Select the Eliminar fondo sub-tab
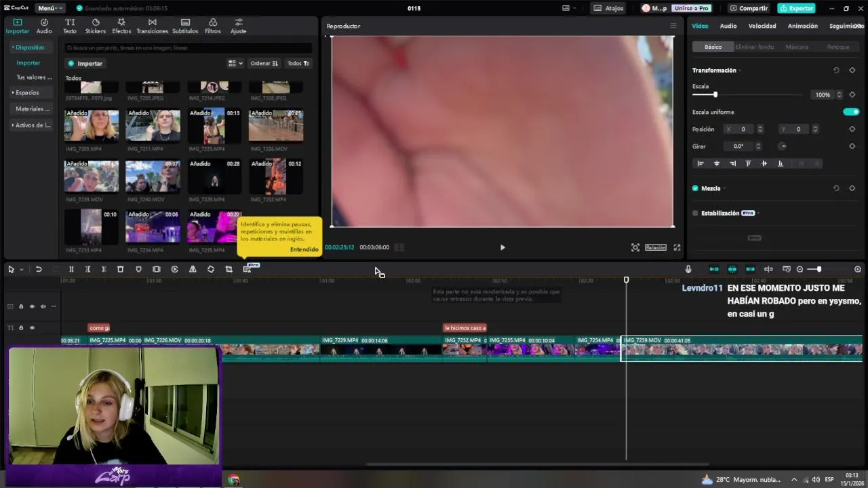Screen dimensions: 868x488 [x=755, y=47]
